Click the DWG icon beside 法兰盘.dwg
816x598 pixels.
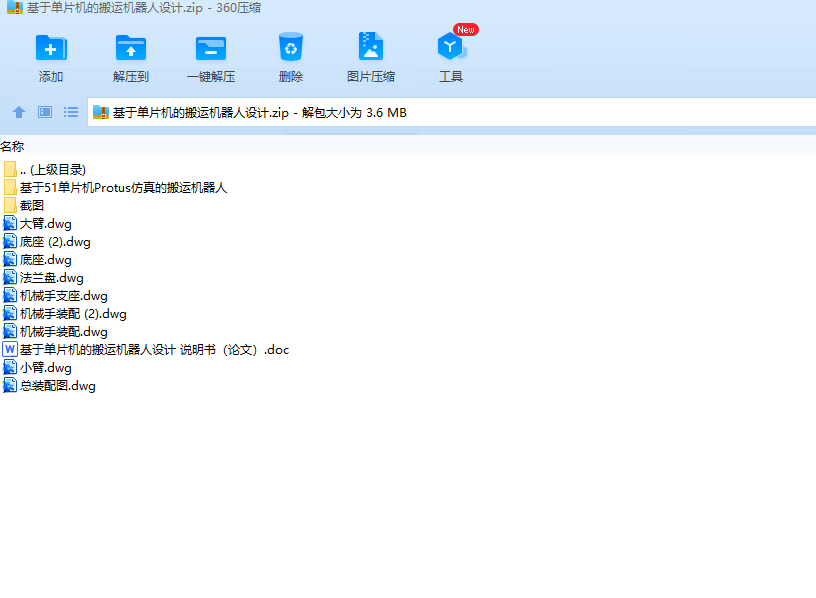pyautogui.click(x=10, y=277)
